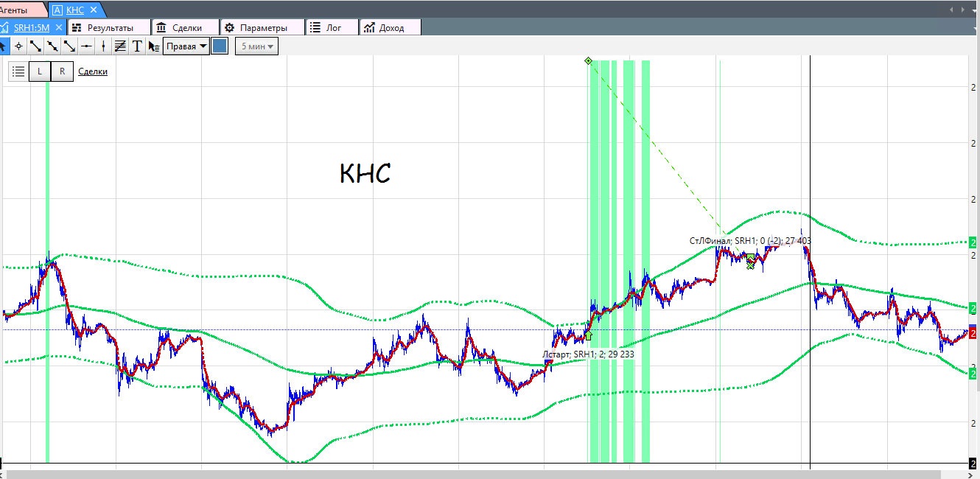The width and height of the screenshot is (980, 479).
Task: Click the green diamond marker at chart top
Action: click(x=588, y=60)
